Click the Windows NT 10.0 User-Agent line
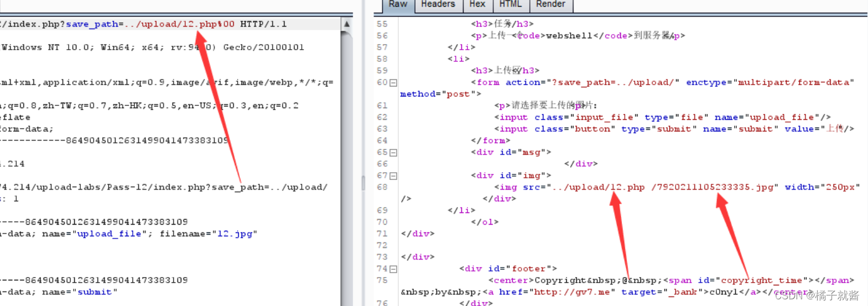868x306 pixels. tap(152, 47)
